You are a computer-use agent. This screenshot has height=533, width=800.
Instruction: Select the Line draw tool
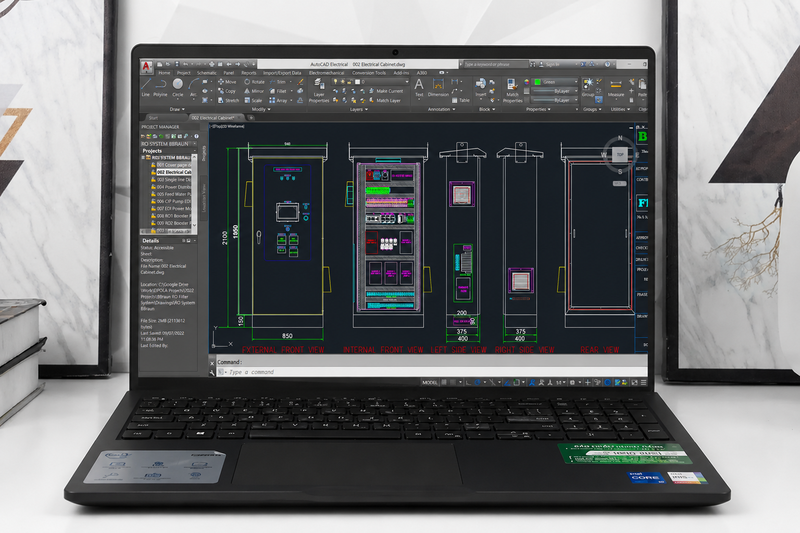[146, 87]
